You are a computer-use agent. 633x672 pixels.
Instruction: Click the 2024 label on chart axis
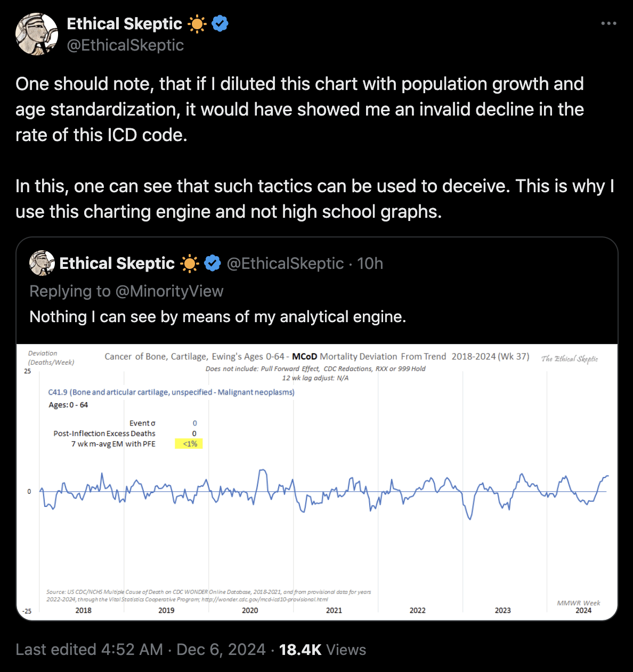583,610
